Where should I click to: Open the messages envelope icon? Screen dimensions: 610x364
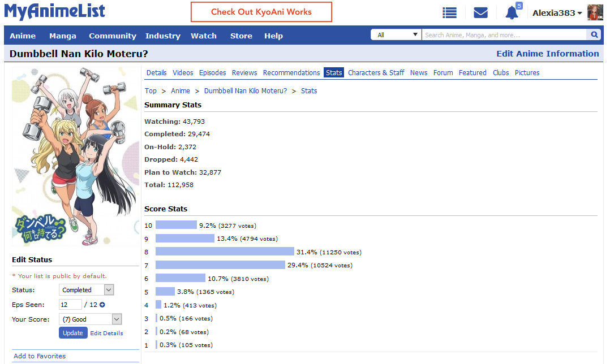click(x=480, y=12)
